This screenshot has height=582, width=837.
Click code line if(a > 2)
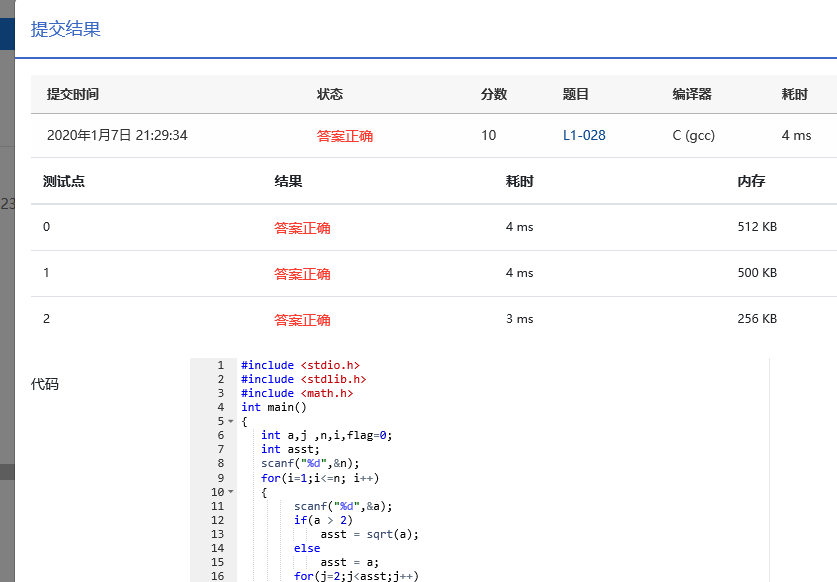pyautogui.click(x=323, y=520)
